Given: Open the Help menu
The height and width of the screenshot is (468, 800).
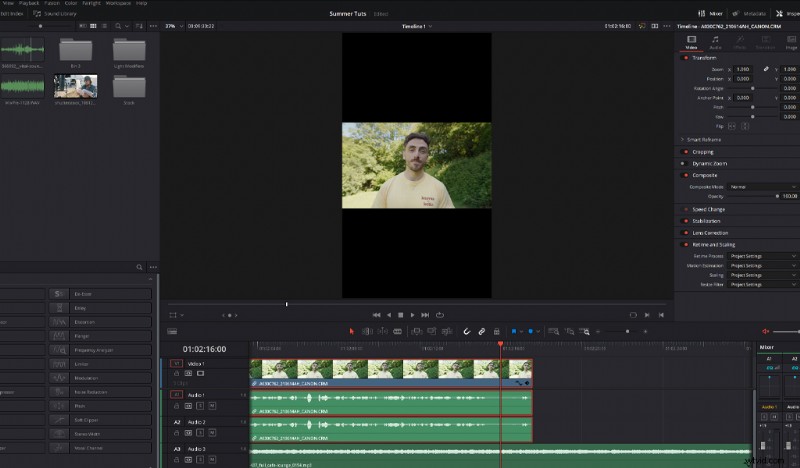Looking at the screenshot, I should [141, 3].
